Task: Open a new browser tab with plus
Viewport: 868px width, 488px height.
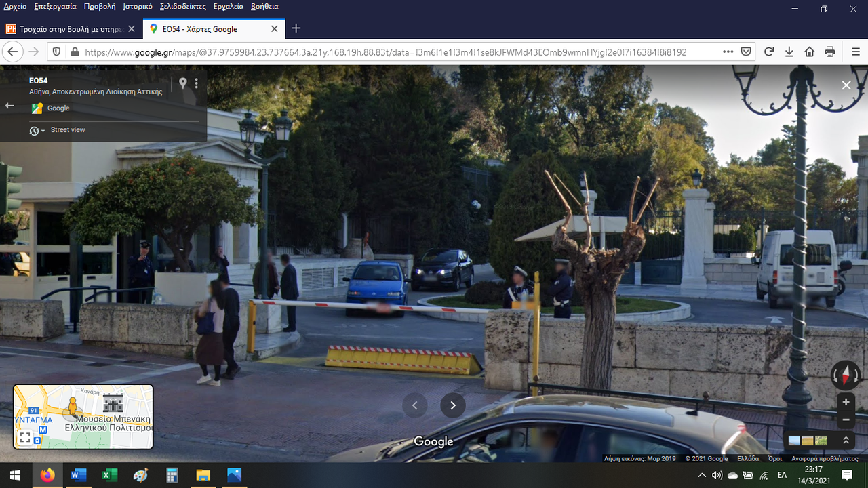Action: point(296,28)
